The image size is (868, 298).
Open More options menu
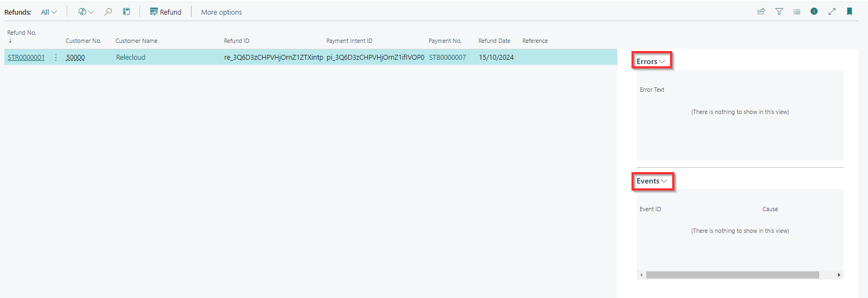point(221,12)
